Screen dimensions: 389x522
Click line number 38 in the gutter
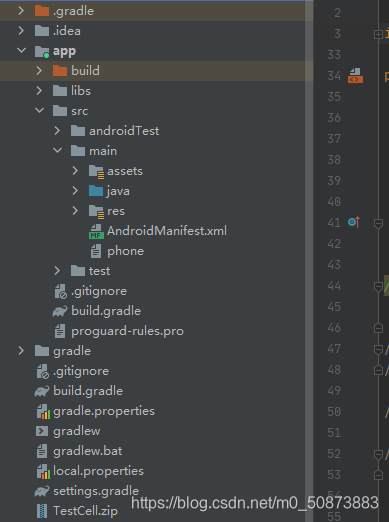(334, 160)
